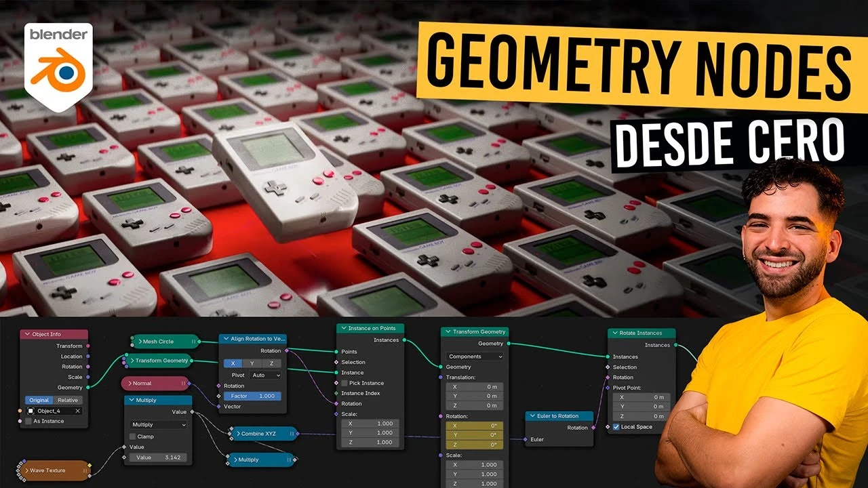Viewport: 868px width, 488px height.
Task: Enable the As Instance checkbox
Action: (x=28, y=421)
